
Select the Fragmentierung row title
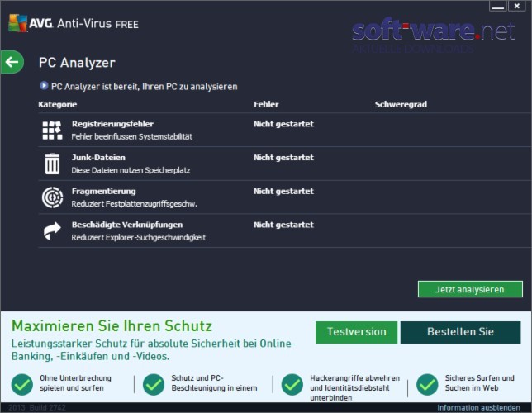[103, 192]
